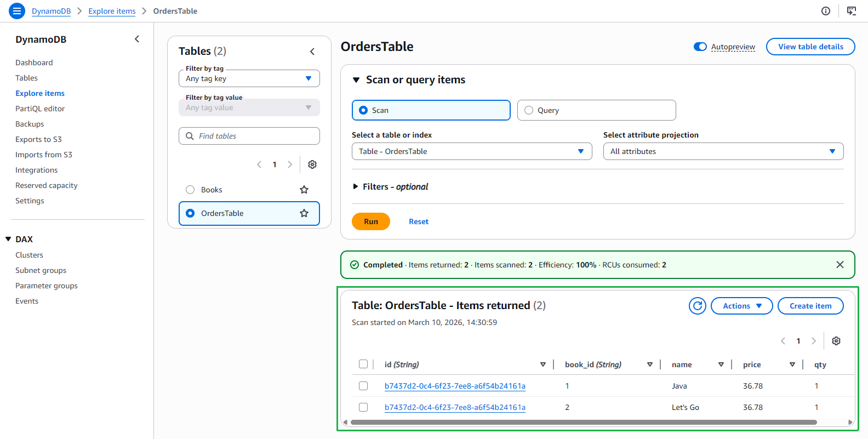Collapse the Scan or query items section
This screenshot has height=439, width=868.
356,80
